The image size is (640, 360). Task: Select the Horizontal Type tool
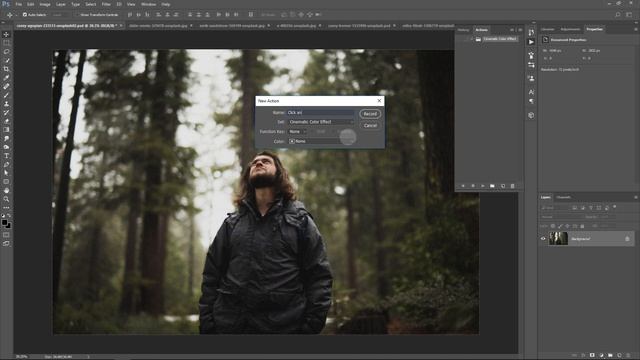6,156
